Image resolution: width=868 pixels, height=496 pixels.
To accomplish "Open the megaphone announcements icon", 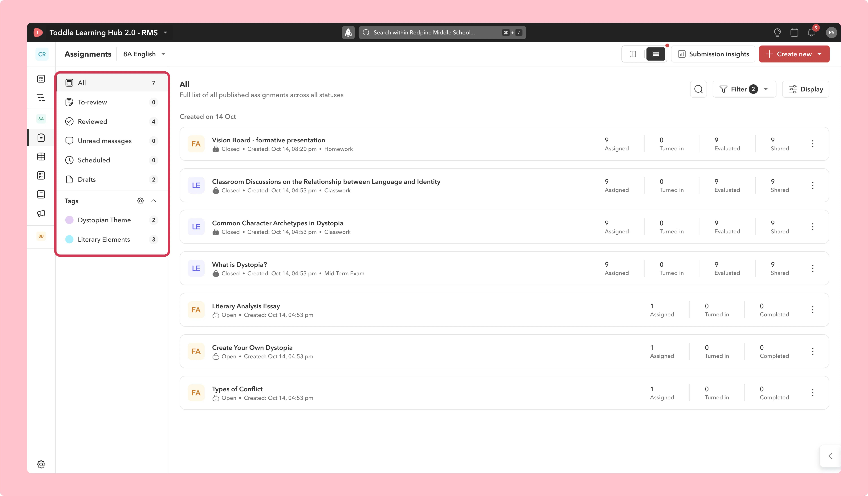I will pyautogui.click(x=41, y=213).
